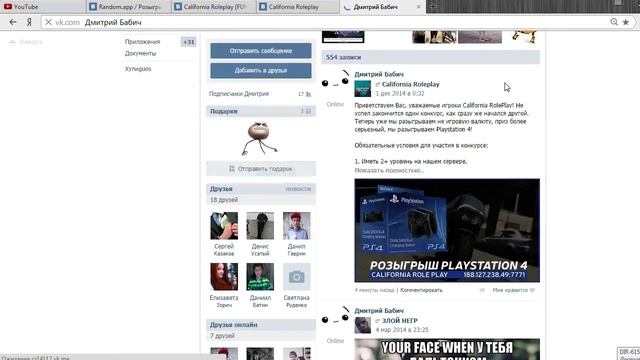Click the Yandex 'Я' button in the toolbar

point(29,22)
